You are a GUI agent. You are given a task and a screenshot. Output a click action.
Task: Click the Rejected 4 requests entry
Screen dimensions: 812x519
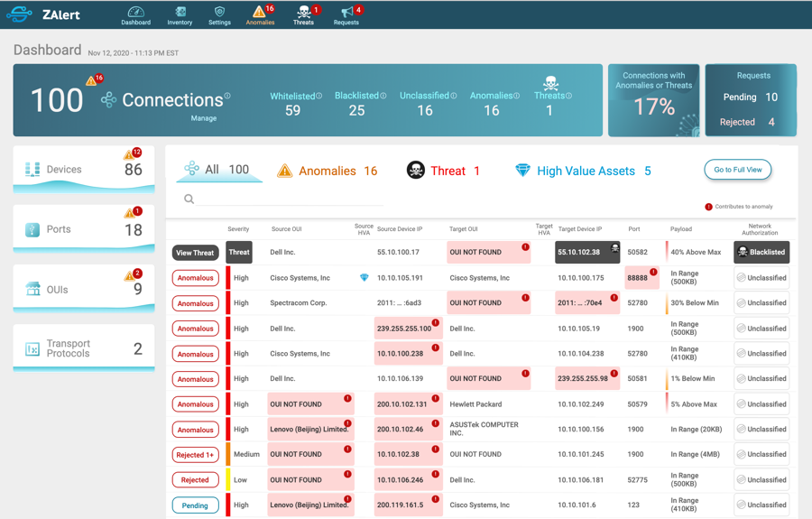coord(747,122)
